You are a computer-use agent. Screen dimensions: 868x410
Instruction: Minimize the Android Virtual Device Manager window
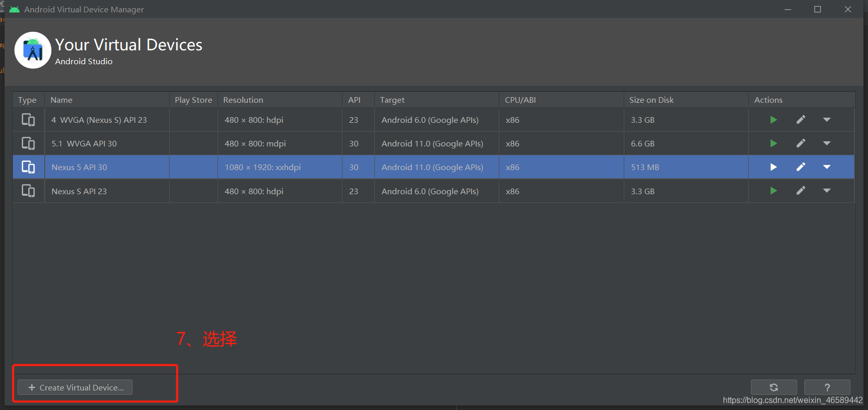788,9
